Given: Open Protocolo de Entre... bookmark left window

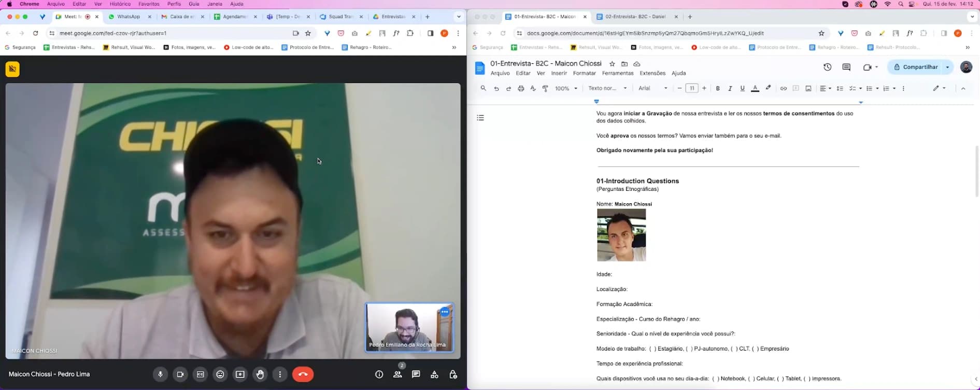Looking at the screenshot, I should [308, 47].
